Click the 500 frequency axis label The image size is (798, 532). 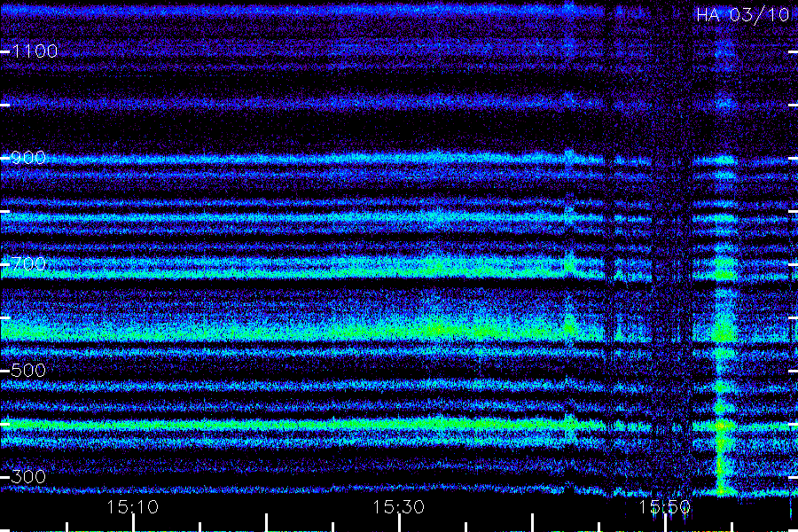pyautogui.click(x=28, y=370)
